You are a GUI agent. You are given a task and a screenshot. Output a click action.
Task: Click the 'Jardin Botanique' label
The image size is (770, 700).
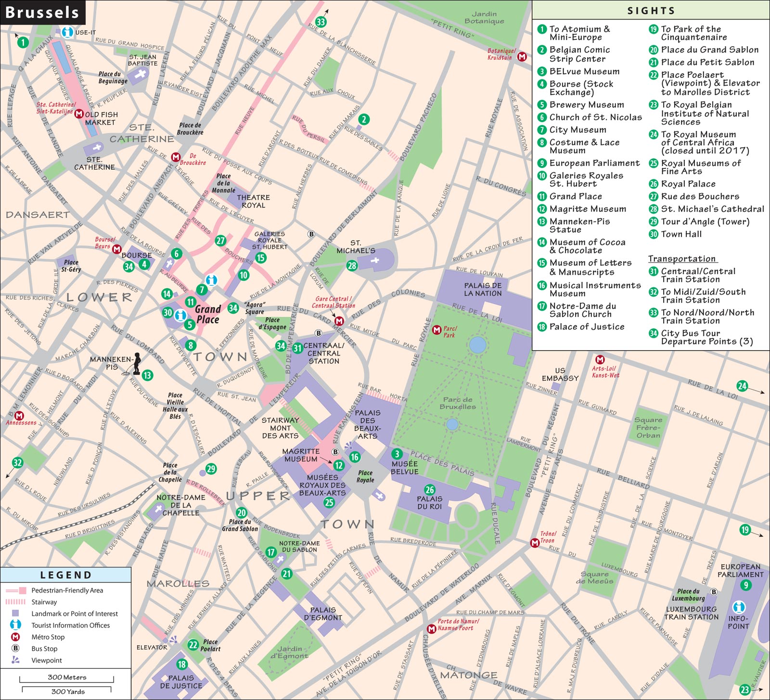click(x=484, y=17)
